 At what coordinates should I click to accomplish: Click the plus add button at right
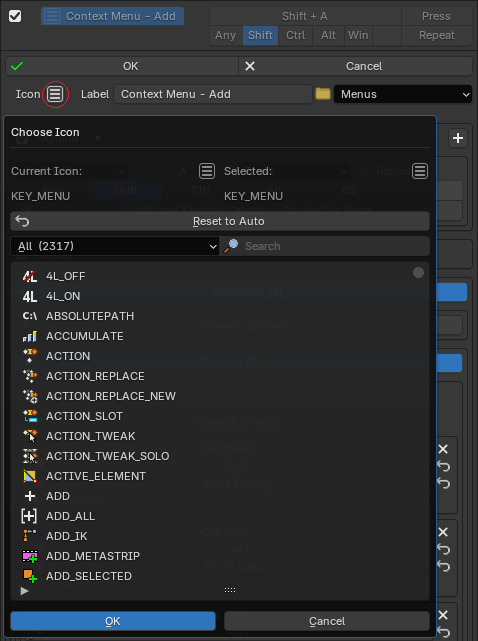pos(458,138)
